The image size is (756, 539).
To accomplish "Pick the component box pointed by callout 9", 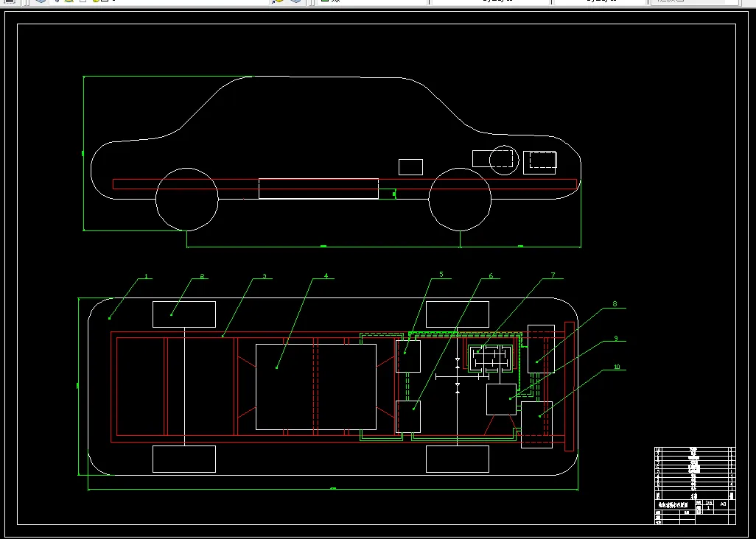I will pyautogui.click(x=501, y=399).
